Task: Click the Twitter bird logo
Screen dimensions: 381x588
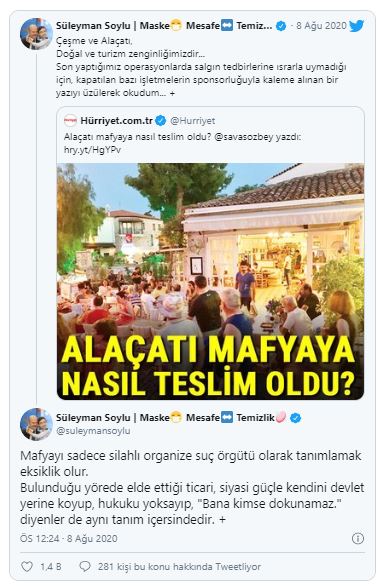Action: (x=356, y=26)
